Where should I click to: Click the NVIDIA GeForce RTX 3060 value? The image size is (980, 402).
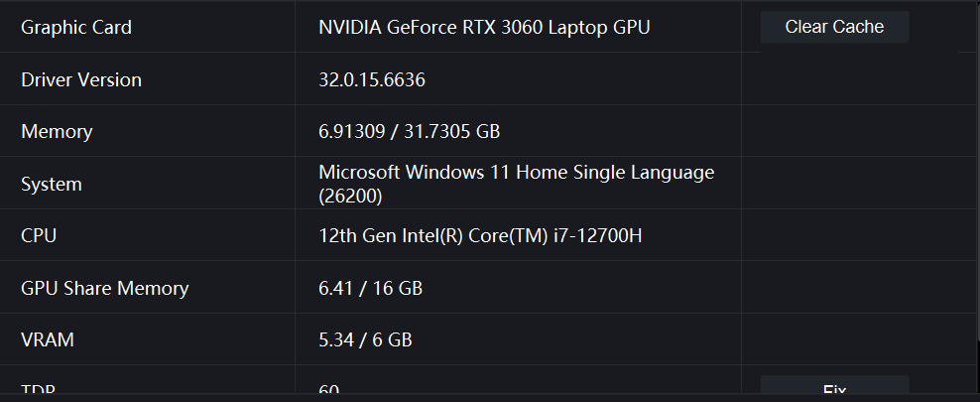click(x=484, y=27)
